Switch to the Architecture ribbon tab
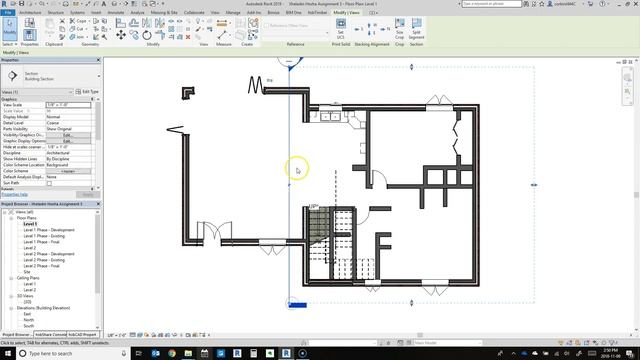 pos(30,13)
